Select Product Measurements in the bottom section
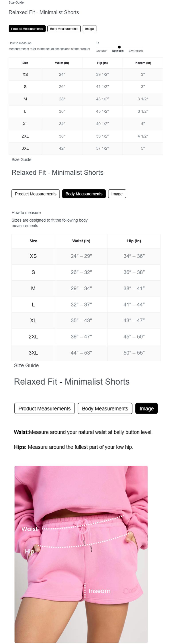Image resolution: width=172 pixels, height=644 pixels. pos(44,408)
